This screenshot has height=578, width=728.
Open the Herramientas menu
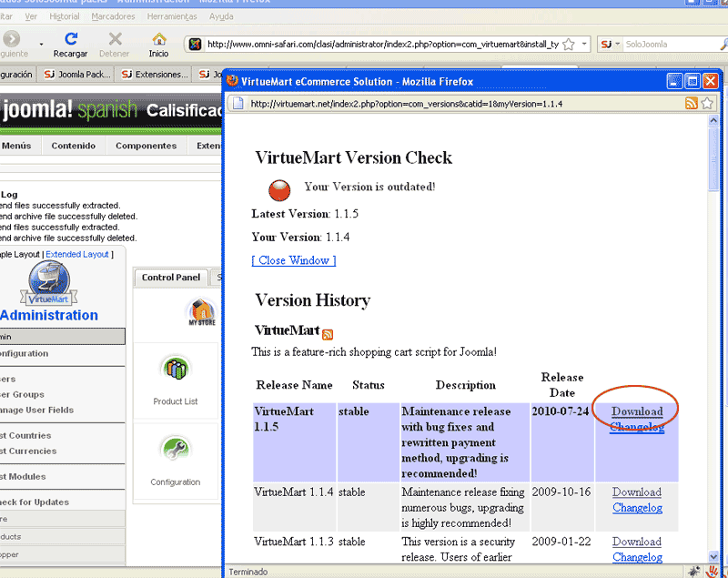[x=172, y=16]
